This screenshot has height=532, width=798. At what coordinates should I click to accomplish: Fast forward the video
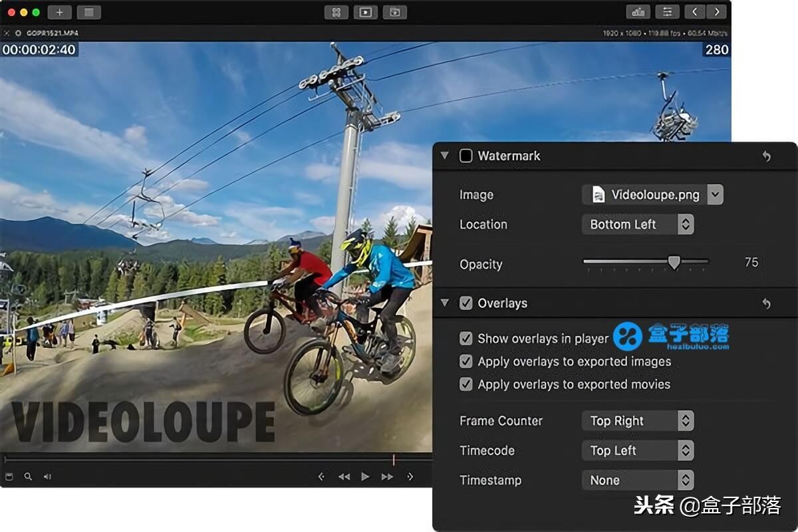(x=387, y=476)
